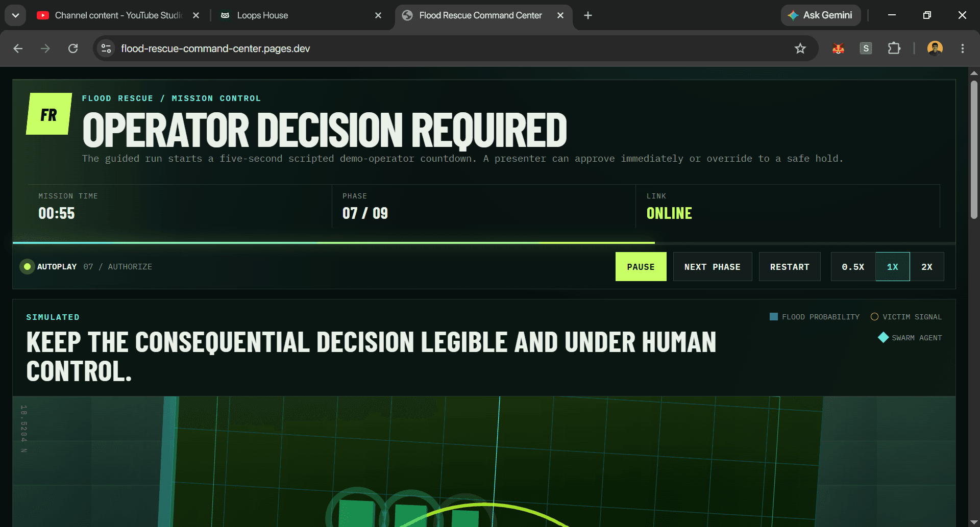This screenshot has height=527, width=980.
Task: Reload the current page
Action: (x=73, y=48)
